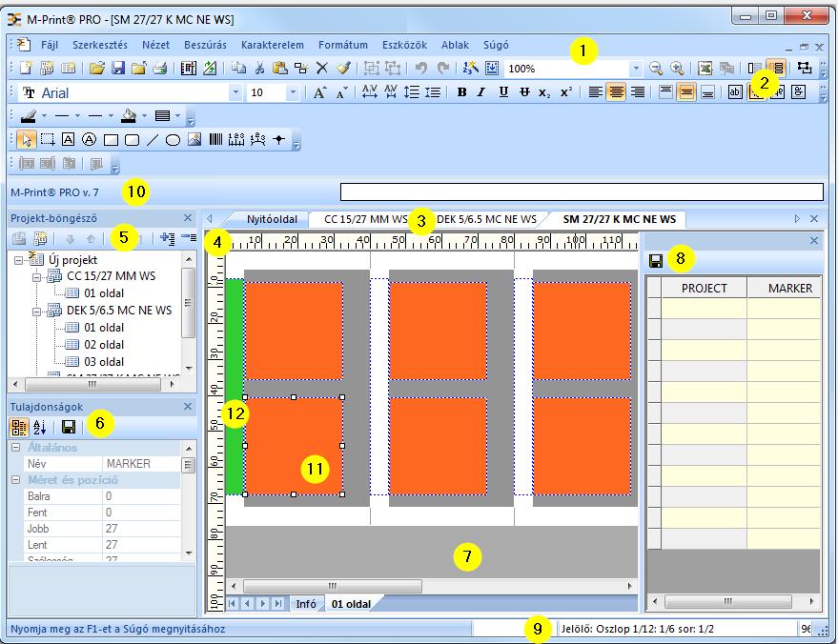Switch to the Infó sheet tab

[x=306, y=603]
